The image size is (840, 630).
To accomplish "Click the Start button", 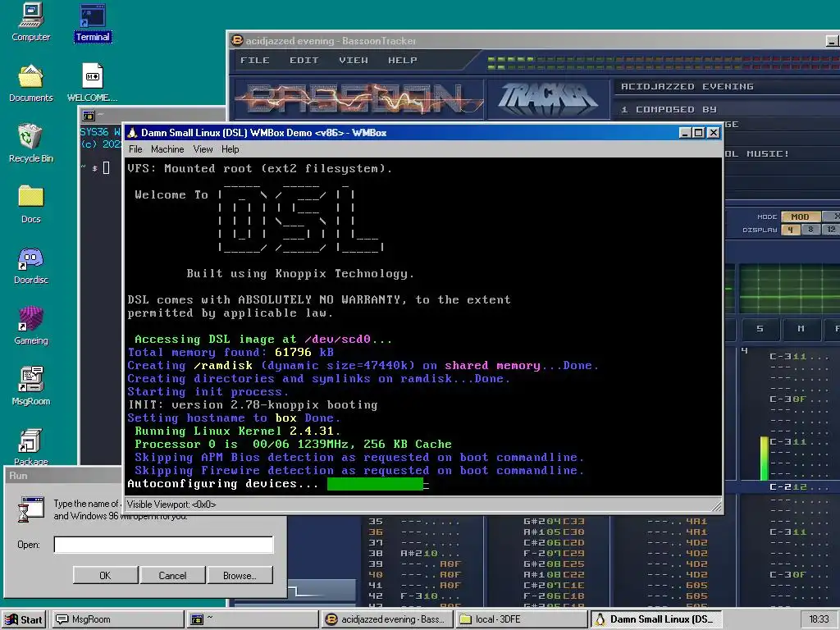I will 24,619.
